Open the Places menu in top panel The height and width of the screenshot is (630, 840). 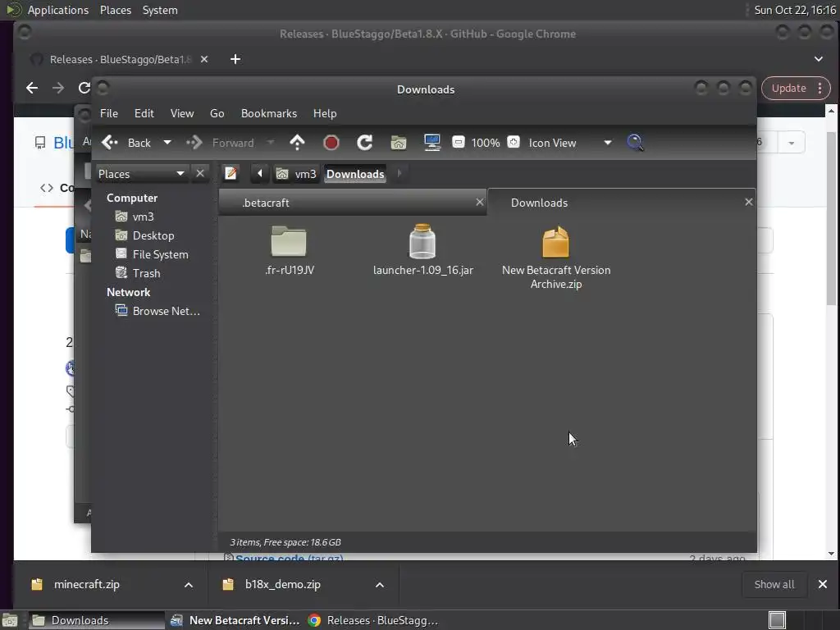click(115, 10)
